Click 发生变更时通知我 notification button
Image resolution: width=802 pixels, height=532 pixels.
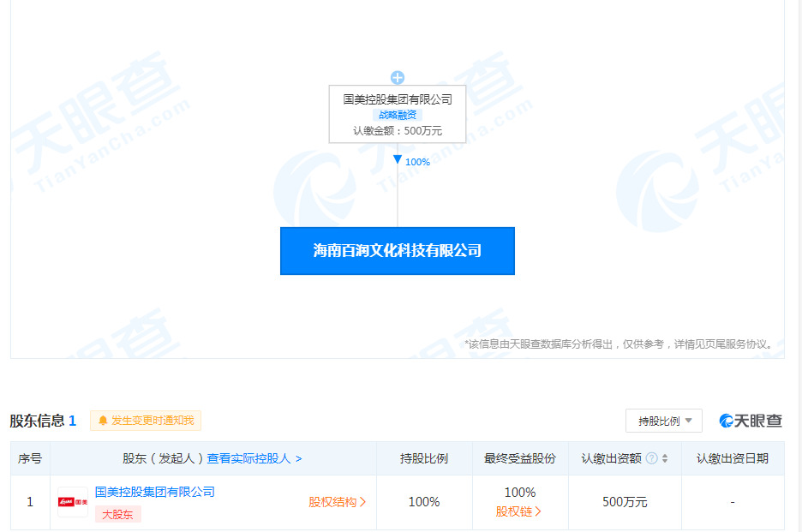pos(146,421)
